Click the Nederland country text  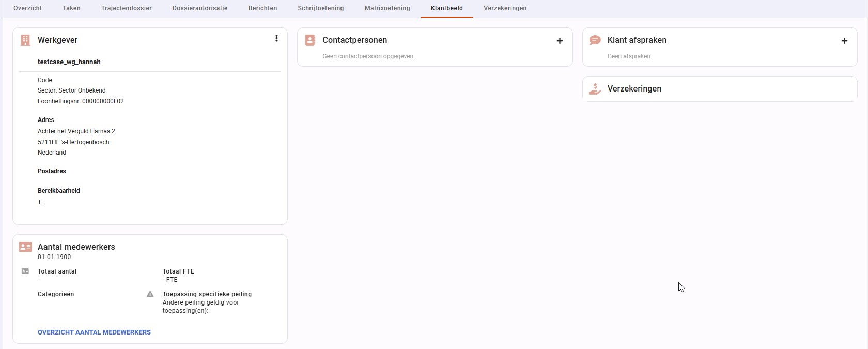[x=52, y=153]
